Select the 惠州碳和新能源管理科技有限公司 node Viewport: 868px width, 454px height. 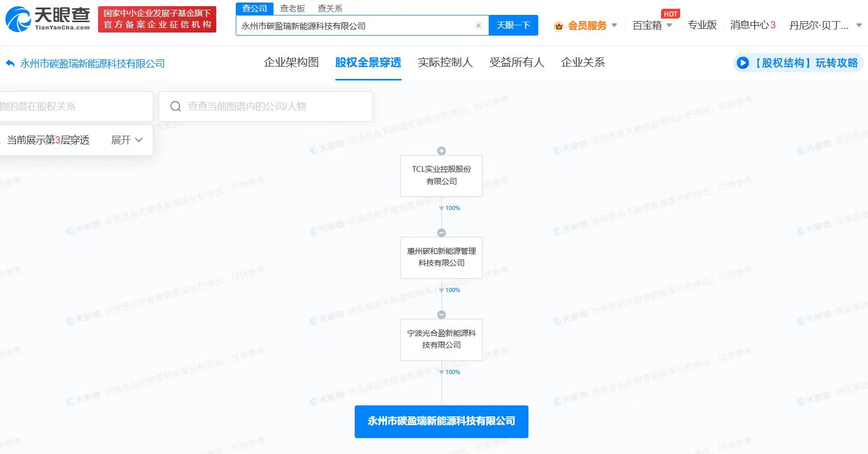tap(441, 257)
